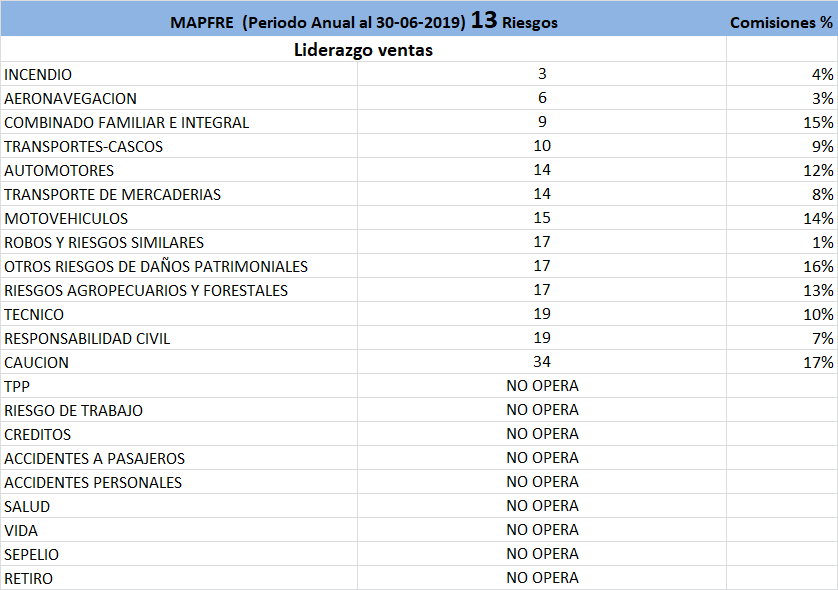The image size is (838, 590).
Task: Click the 'Comisiones %' column header
Action: [782, 19]
